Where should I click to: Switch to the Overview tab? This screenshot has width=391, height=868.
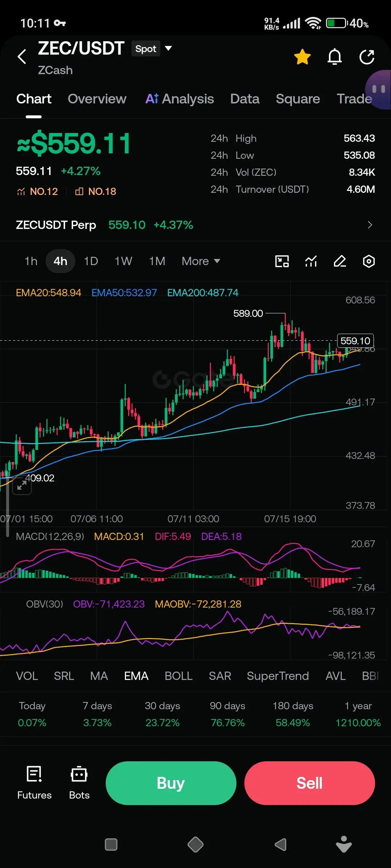click(97, 99)
